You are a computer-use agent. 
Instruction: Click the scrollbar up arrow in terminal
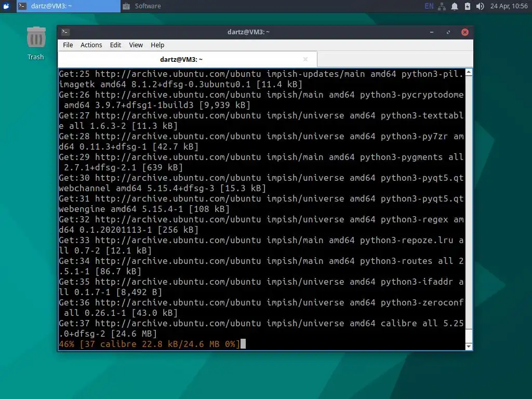(x=469, y=72)
